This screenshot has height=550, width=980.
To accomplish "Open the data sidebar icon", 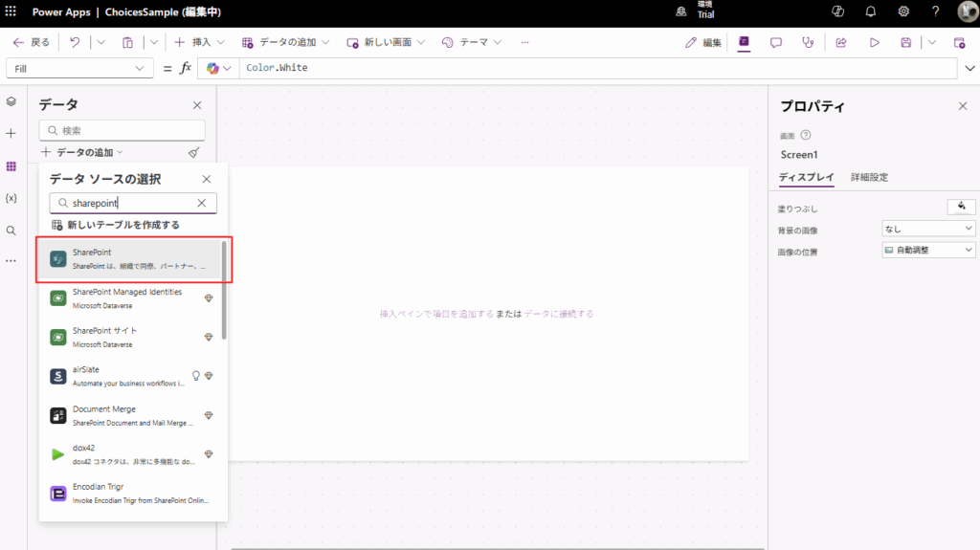I will (x=11, y=166).
